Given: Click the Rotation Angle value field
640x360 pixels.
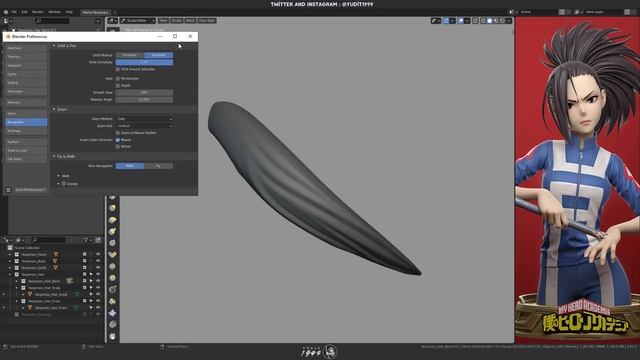Looking at the screenshot, I should pyautogui.click(x=144, y=100).
